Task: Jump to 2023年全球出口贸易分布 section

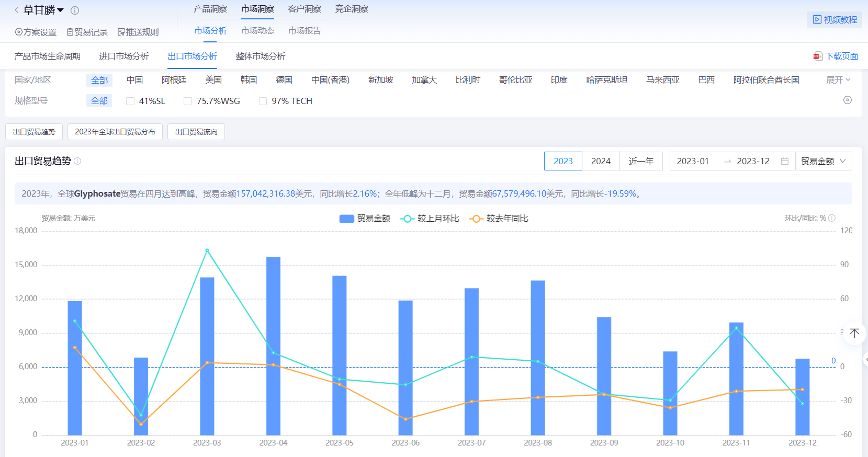Action: pyautogui.click(x=115, y=132)
